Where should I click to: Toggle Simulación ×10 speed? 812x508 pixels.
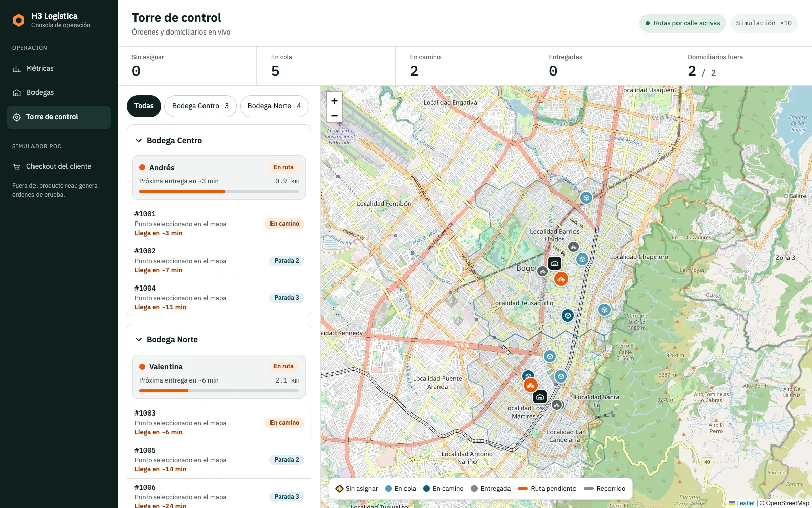pyautogui.click(x=764, y=23)
